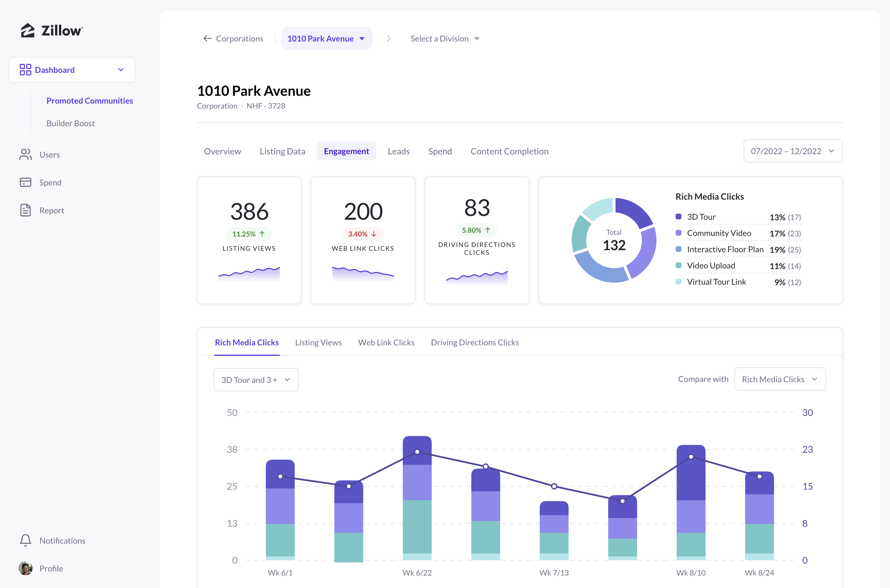Open the 3D Tour and 3 + filter

pos(256,380)
